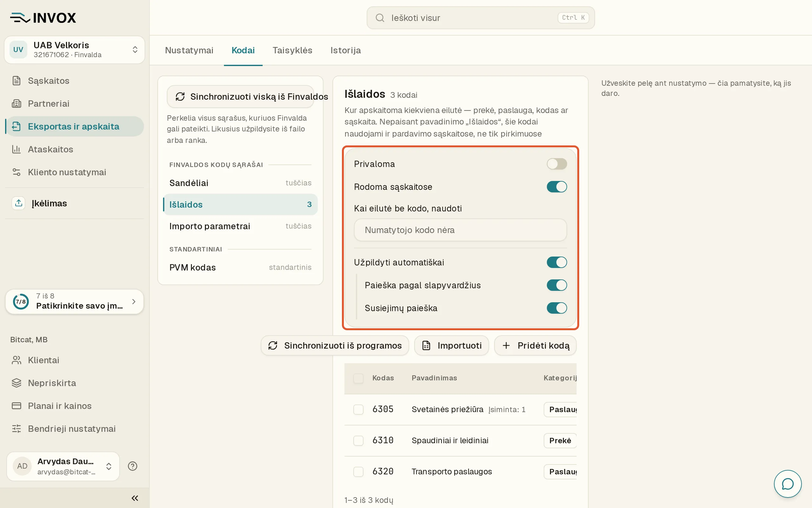The width and height of the screenshot is (812, 508).
Task: Toggle the Privaloma switch on
Action: [x=557, y=164]
